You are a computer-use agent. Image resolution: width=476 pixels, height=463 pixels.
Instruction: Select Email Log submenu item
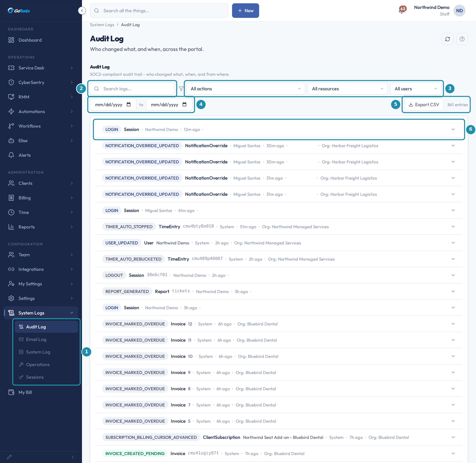[x=46, y=339]
